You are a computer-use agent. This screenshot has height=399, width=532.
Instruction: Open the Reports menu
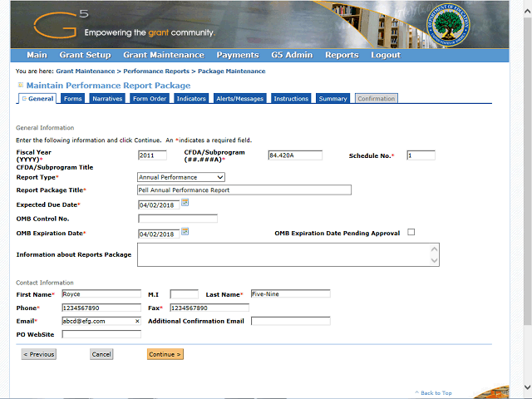342,55
